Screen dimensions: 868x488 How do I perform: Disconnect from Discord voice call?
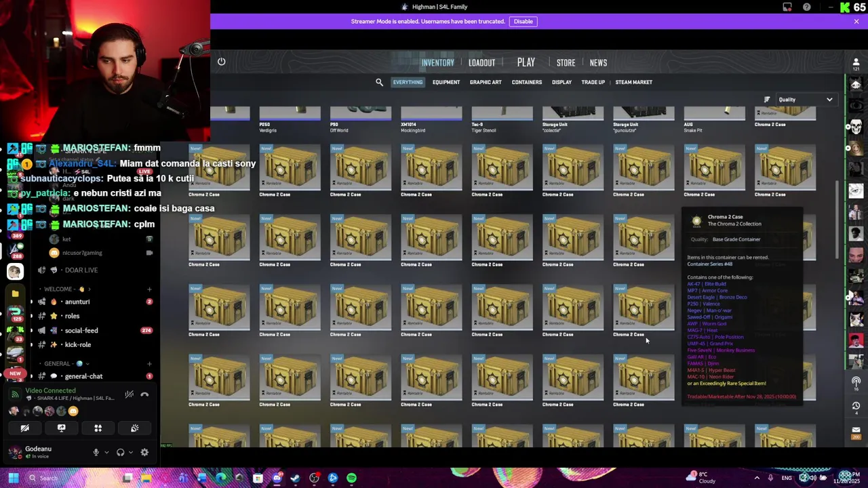click(144, 394)
